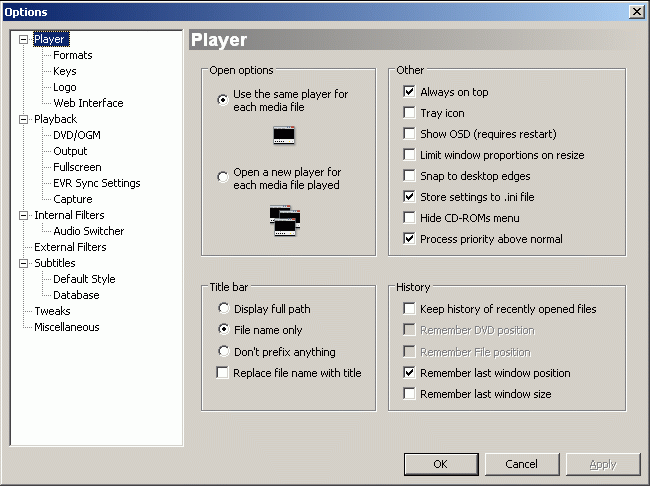Go to Web Interface settings

[88, 104]
